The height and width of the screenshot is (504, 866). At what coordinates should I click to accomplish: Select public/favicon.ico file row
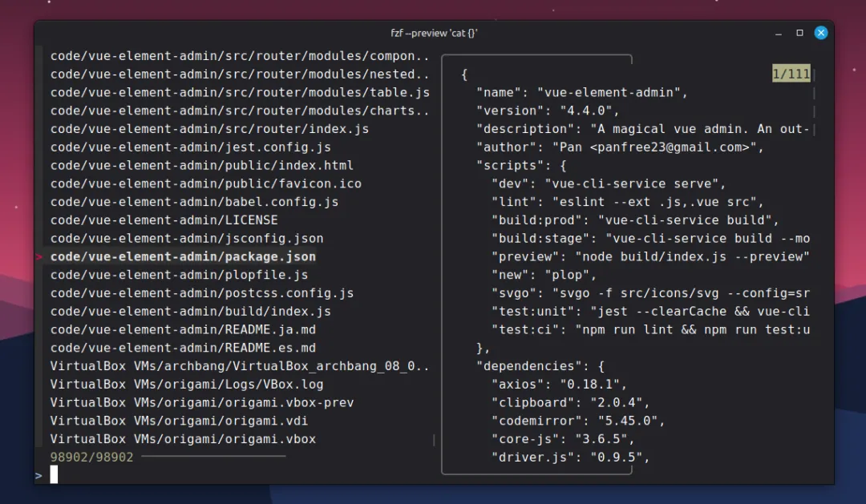pos(205,183)
